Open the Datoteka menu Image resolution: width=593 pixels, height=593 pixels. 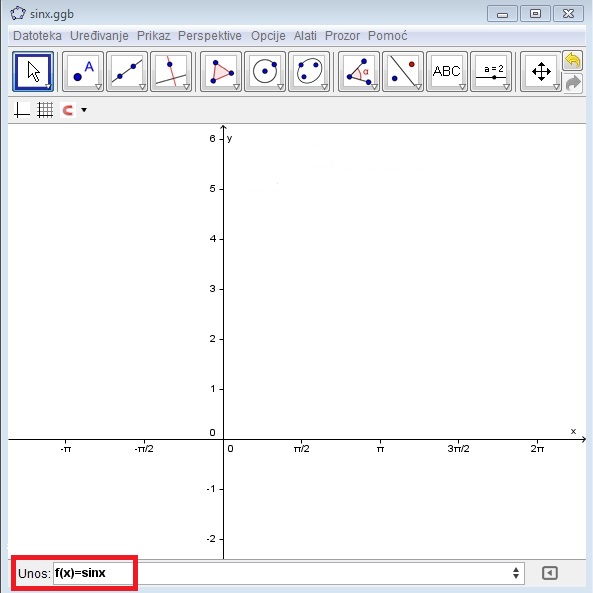tap(37, 36)
